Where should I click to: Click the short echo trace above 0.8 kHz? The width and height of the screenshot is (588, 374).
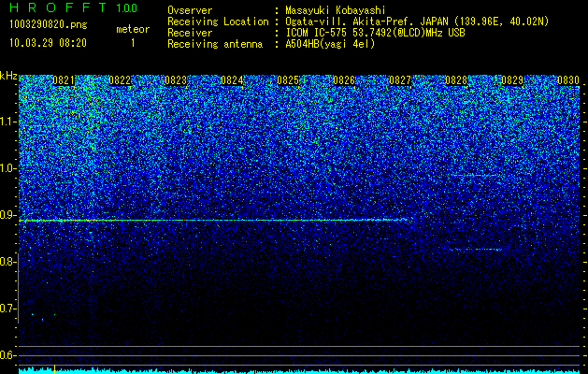coord(475,250)
